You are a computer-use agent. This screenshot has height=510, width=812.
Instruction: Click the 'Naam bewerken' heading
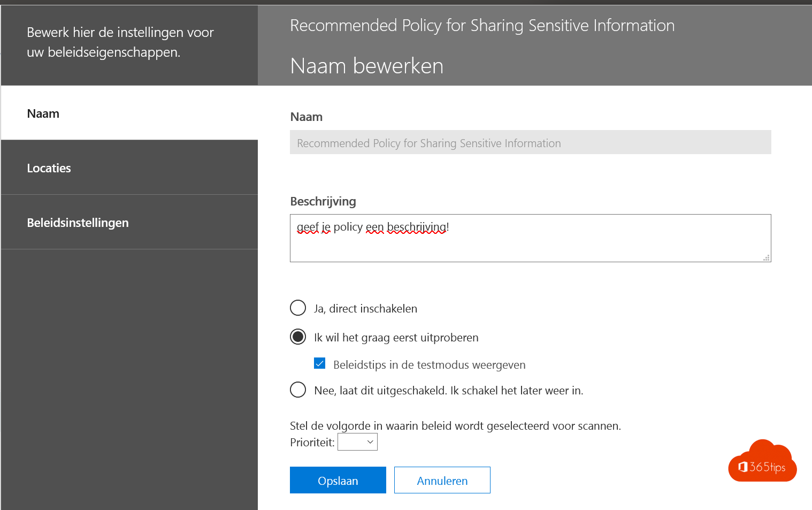[366, 66]
